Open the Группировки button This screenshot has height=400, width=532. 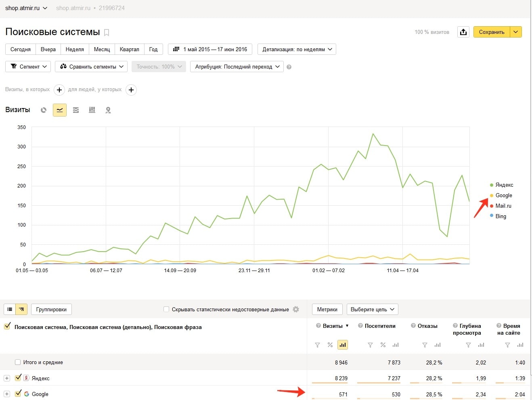[x=51, y=309]
